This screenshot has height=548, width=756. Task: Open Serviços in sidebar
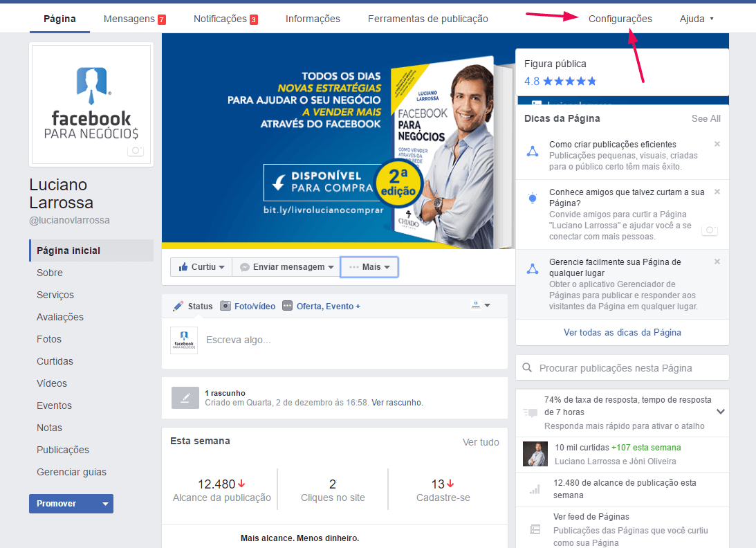(x=55, y=295)
